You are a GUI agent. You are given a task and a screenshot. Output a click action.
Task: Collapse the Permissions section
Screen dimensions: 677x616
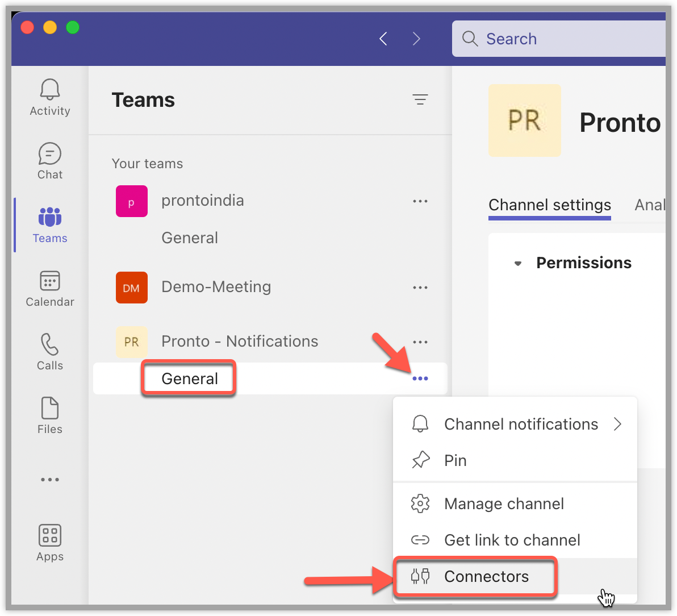pyautogui.click(x=517, y=263)
